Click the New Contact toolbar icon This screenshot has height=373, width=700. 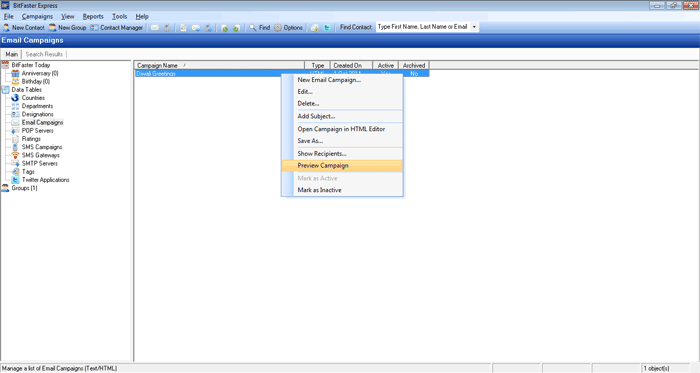pos(23,28)
